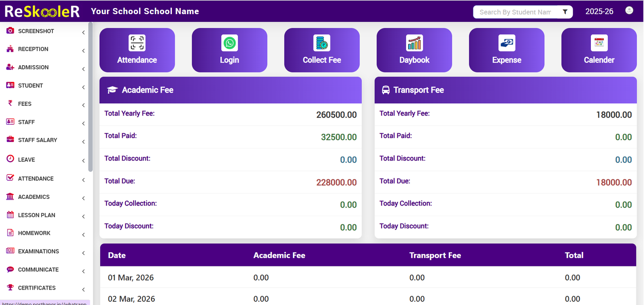The width and height of the screenshot is (644, 305).
Task: Expand the Staff Salary submenu arrow
Action: pyautogui.click(x=83, y=142)
